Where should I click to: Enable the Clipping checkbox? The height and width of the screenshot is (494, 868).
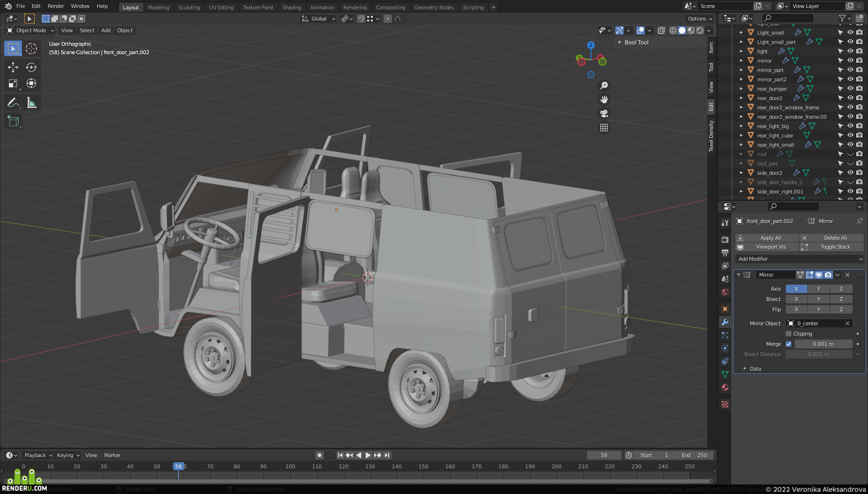[x=789, y=334]
